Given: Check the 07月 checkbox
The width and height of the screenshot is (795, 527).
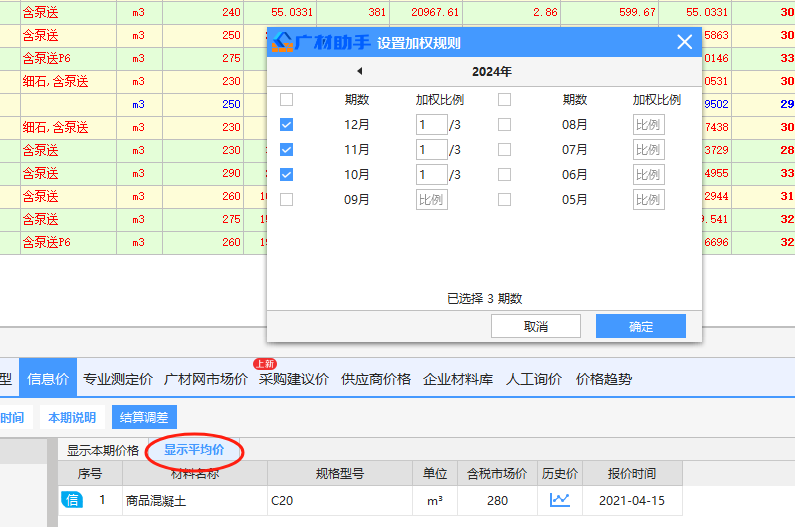Looking at the screenshot, I should tap(504, 150).
